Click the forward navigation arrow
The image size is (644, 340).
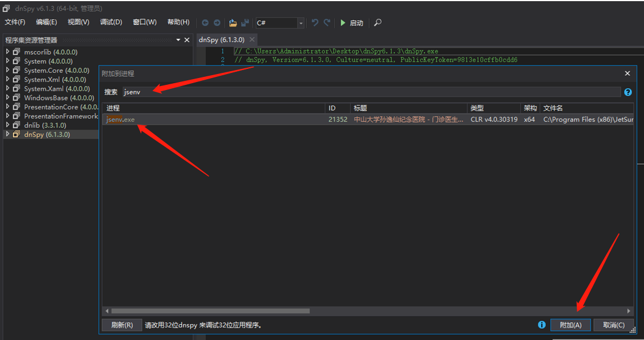[x=217, y=23]
